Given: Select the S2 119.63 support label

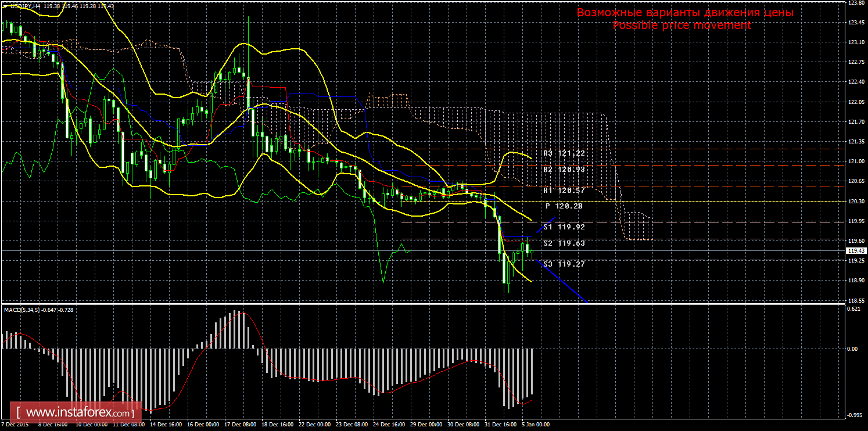Looking at the screenshot, I should [x=563, y=243].
